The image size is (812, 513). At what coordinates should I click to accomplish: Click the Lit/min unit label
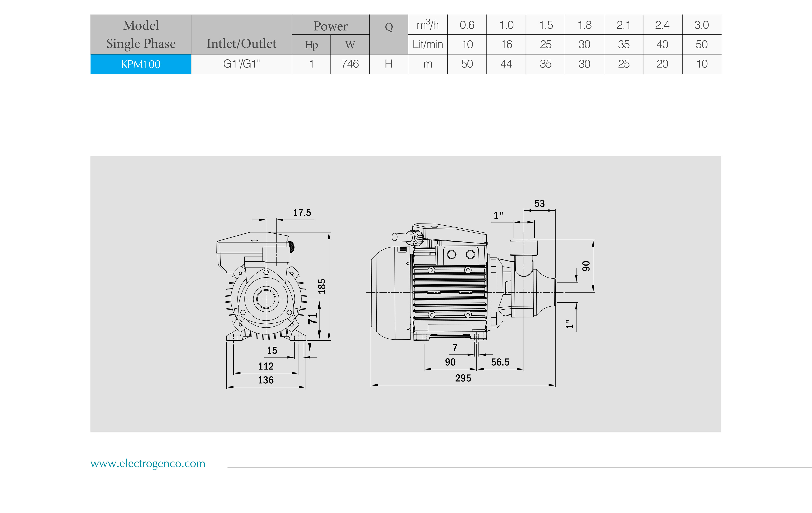428,44
